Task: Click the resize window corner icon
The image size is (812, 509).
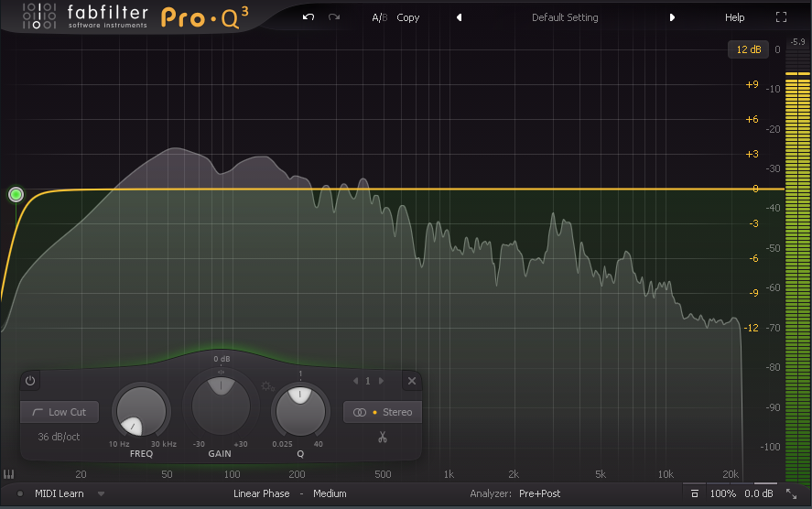Action: coord(791,494)
